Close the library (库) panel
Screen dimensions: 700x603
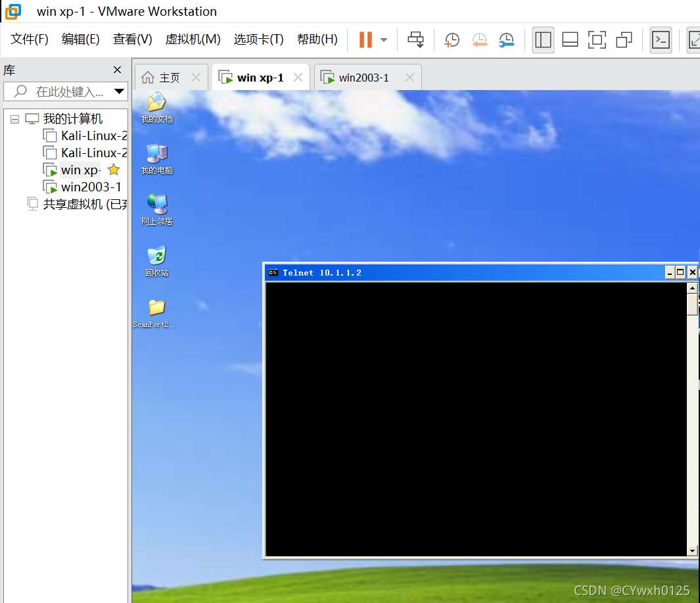(118, 70)
